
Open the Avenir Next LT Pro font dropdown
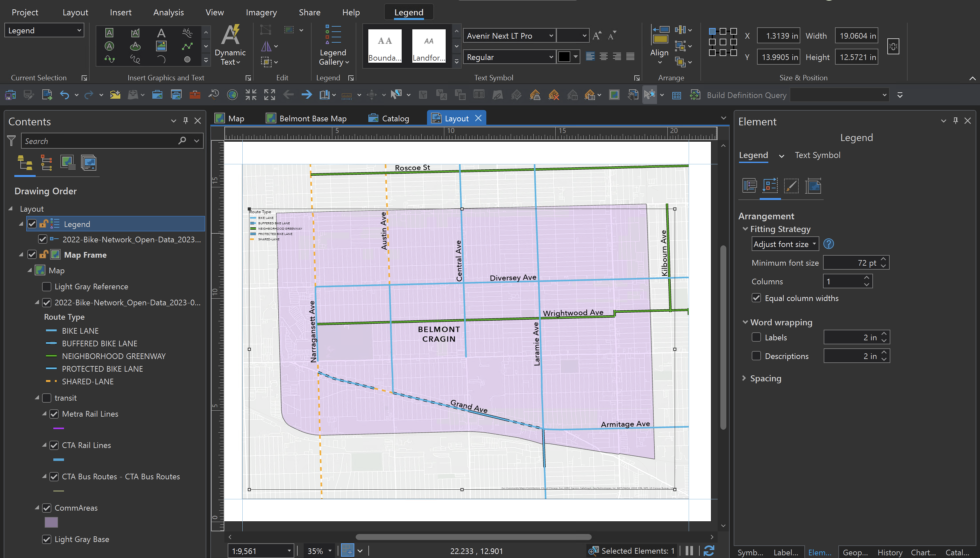[x=551, y=36]
